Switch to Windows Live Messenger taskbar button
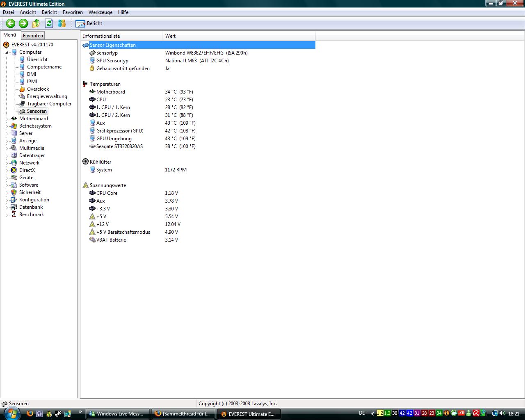Screen dimensions: 525x420 [118, 414]
